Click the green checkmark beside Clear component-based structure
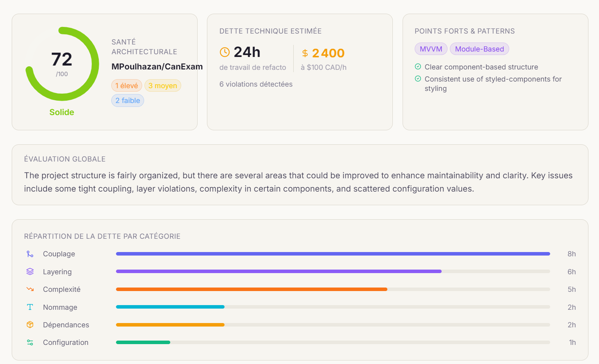Screen dimensions: 599x364 (x=418, y=67)
